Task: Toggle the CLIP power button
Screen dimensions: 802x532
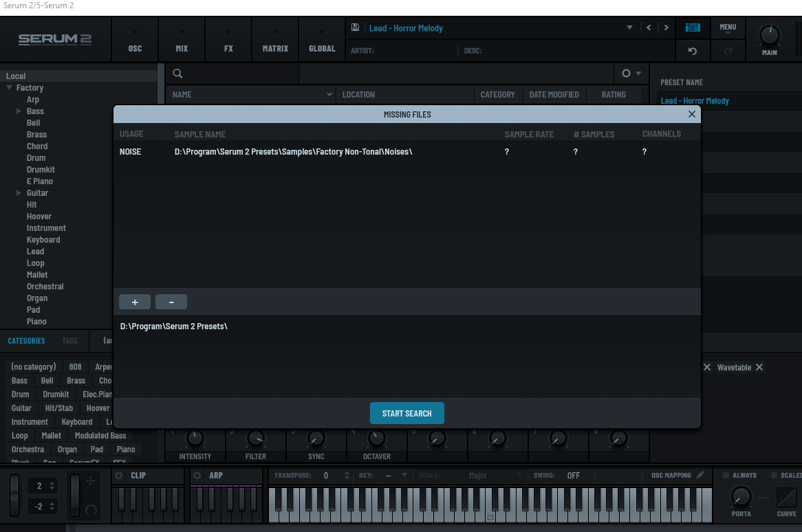Action: coord(119,475)
